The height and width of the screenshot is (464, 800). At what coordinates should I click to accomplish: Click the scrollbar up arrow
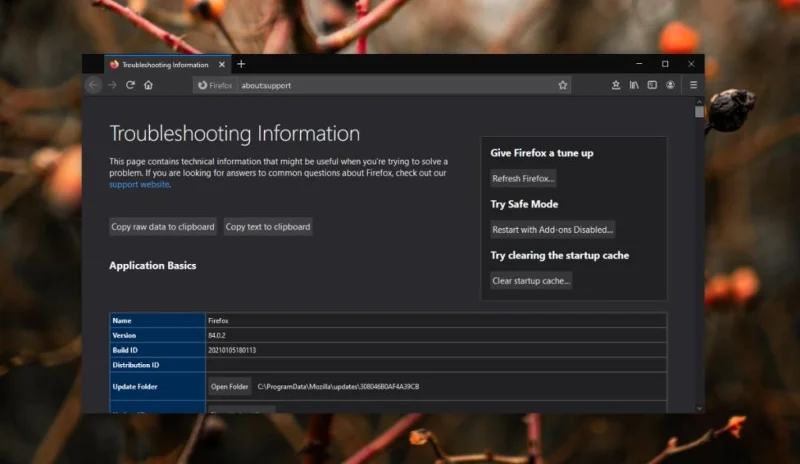(x=699, y=102)
